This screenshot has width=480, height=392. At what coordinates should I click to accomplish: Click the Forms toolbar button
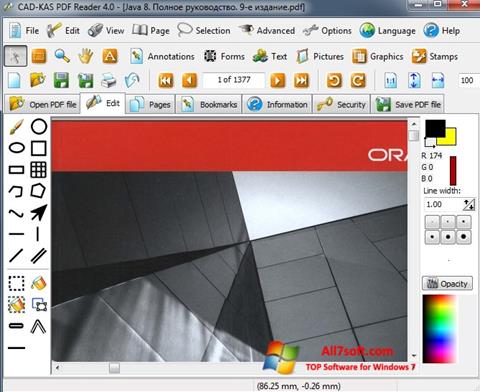point(224,56)
